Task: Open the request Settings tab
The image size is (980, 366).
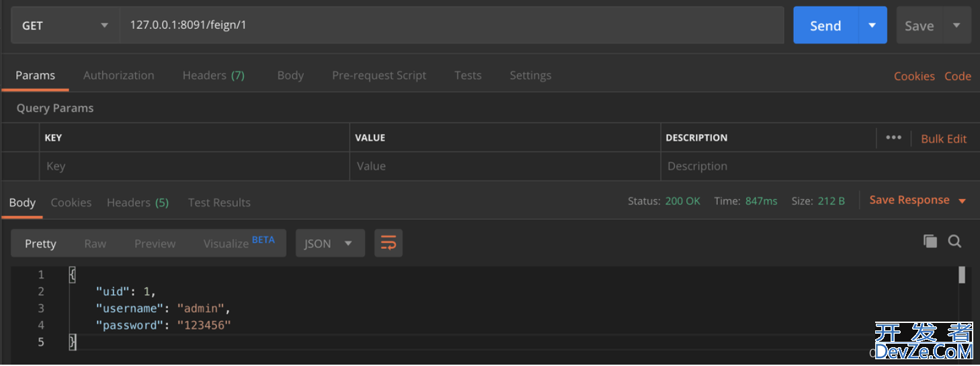Action: click(x=530, y=75)
